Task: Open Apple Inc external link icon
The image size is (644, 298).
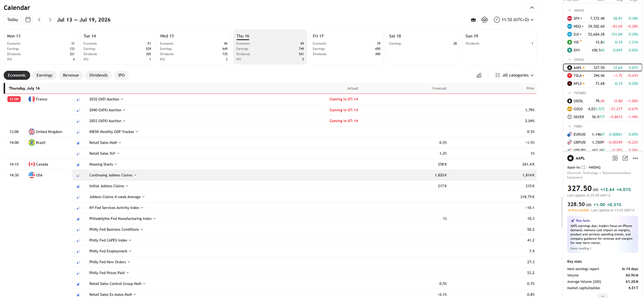Action: tap(584, 167)
